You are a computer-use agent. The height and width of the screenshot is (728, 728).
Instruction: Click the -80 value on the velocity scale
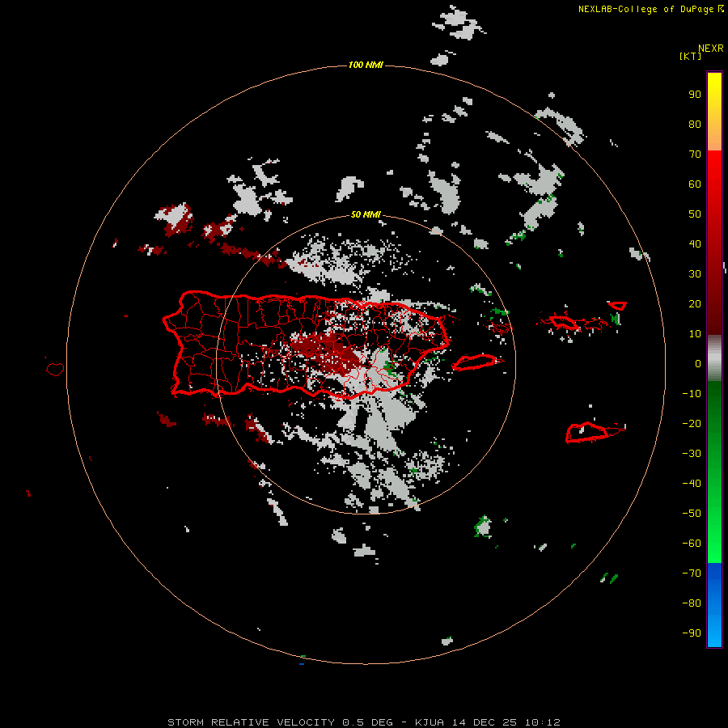click(692, 603)
